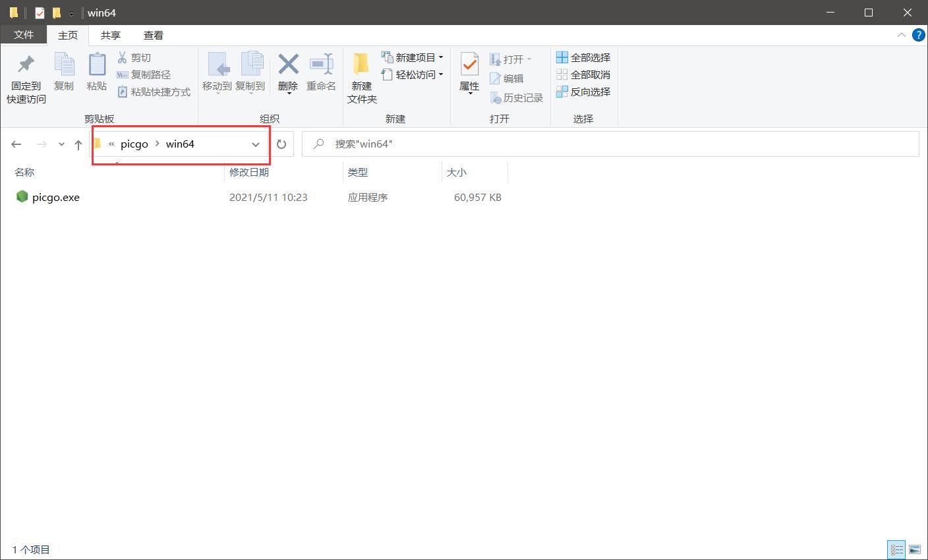Viewport: 928px width, 560px height.
Task: Click the Delete (删除) X icon
Action: tap(288, 65)
